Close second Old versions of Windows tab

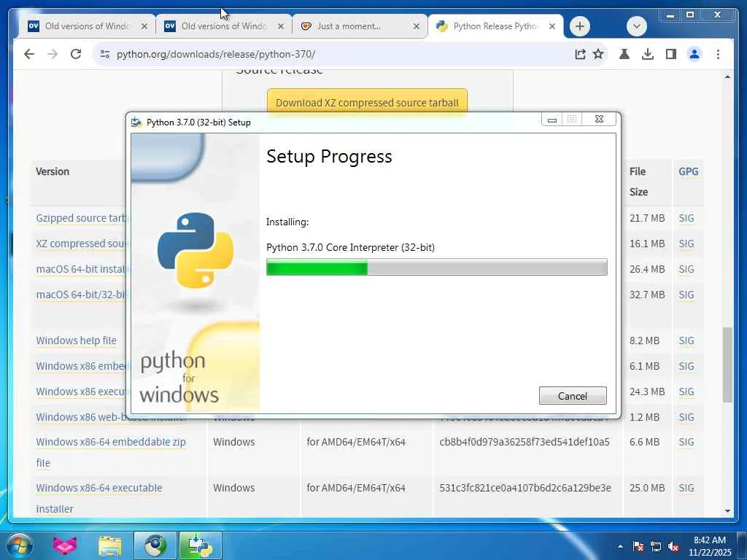pyautogui.click(x=281, y=26)
